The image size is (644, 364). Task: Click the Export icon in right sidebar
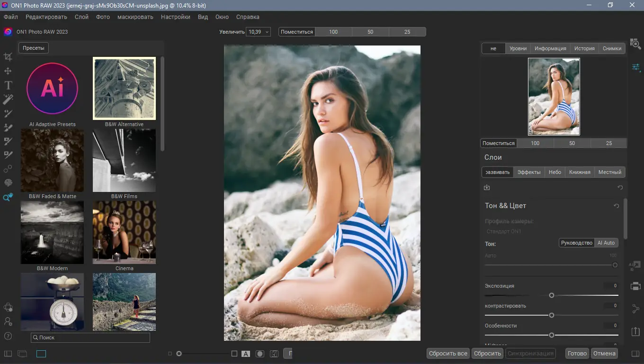click(x=635, y=332)
